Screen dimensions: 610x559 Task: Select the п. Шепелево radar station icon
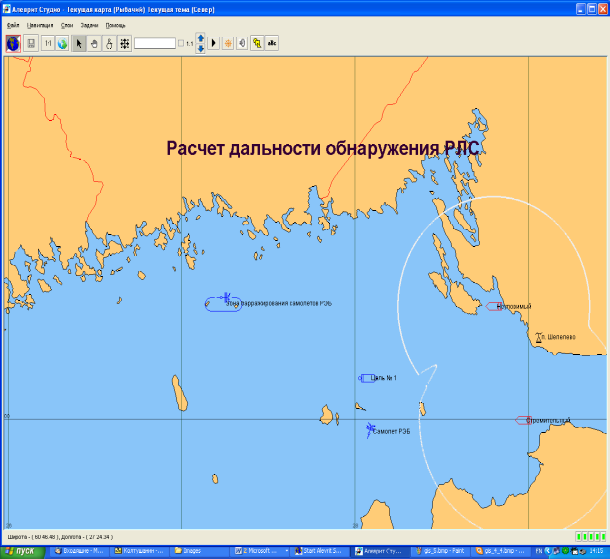[x=539, y=337]
